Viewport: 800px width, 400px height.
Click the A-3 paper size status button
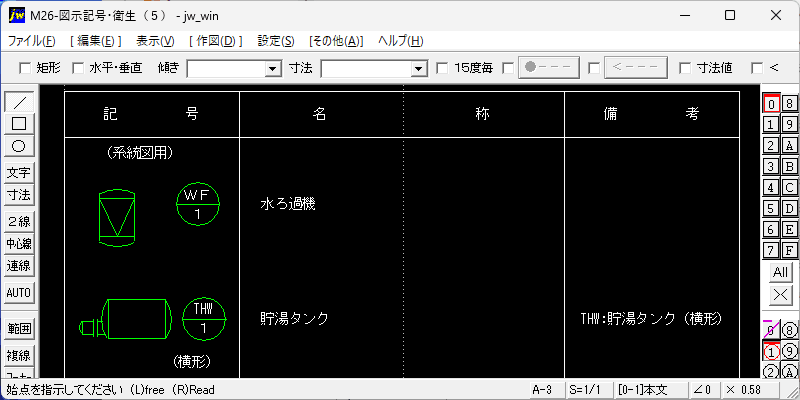546,390
